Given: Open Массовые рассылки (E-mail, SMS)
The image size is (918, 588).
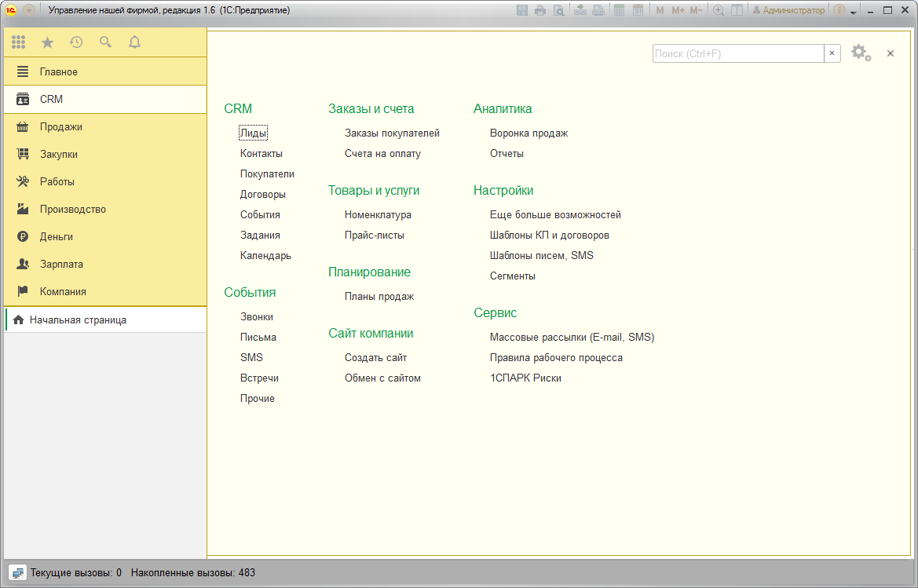Looking at the screenshot, I should coord(572,337).
